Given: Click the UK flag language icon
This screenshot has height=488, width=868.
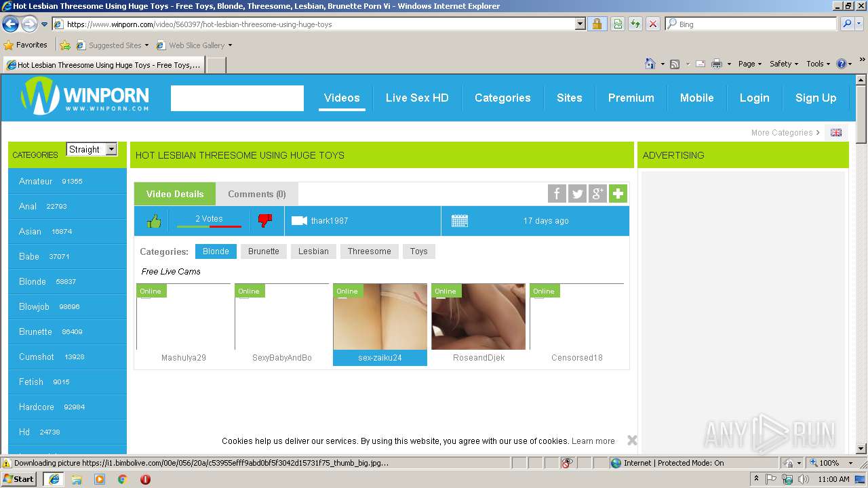Looking at the screenshot, I should pos(836,133).
